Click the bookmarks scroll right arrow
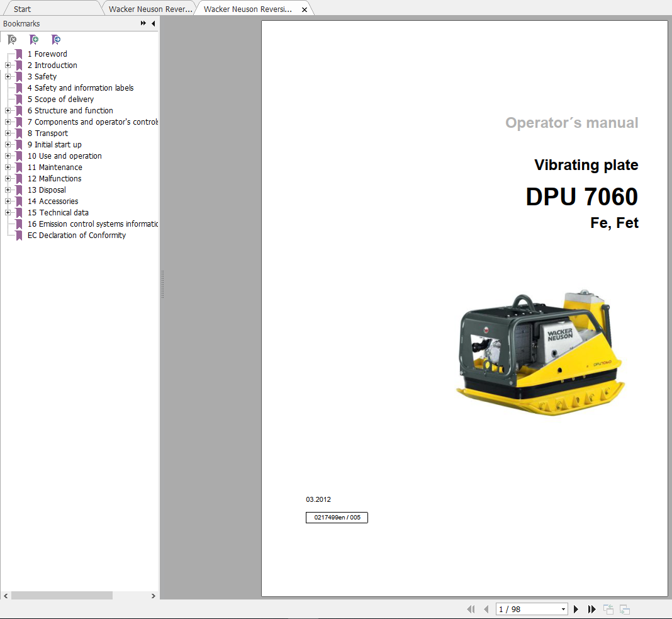This screenshot has height=619, width=672. 154,596
